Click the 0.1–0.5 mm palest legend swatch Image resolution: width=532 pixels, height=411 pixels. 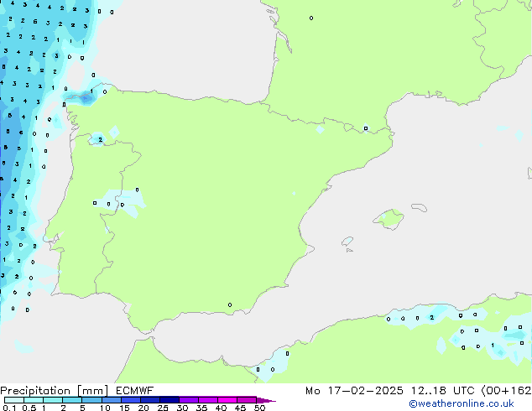[x=14, y=400]
